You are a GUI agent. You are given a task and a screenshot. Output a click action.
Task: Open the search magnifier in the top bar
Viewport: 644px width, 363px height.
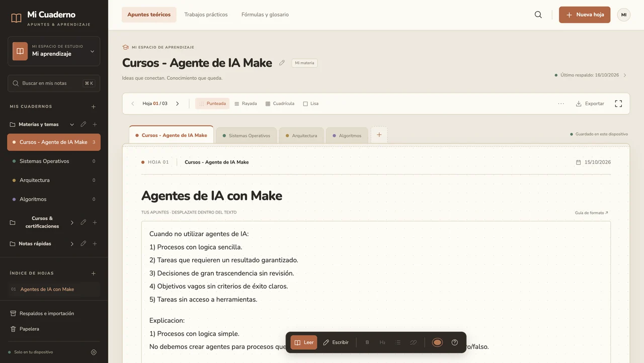pos(538,15)
